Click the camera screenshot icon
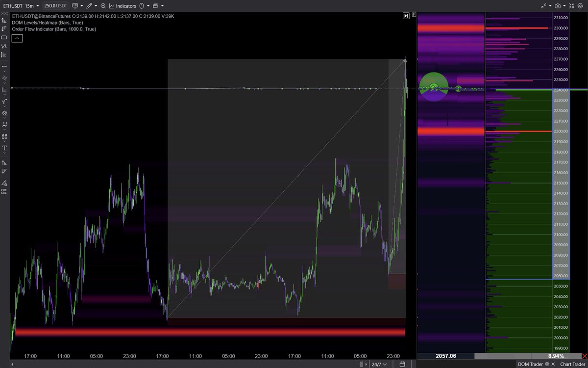Screen dimensions: 588x368 click(x=558, y=6)
